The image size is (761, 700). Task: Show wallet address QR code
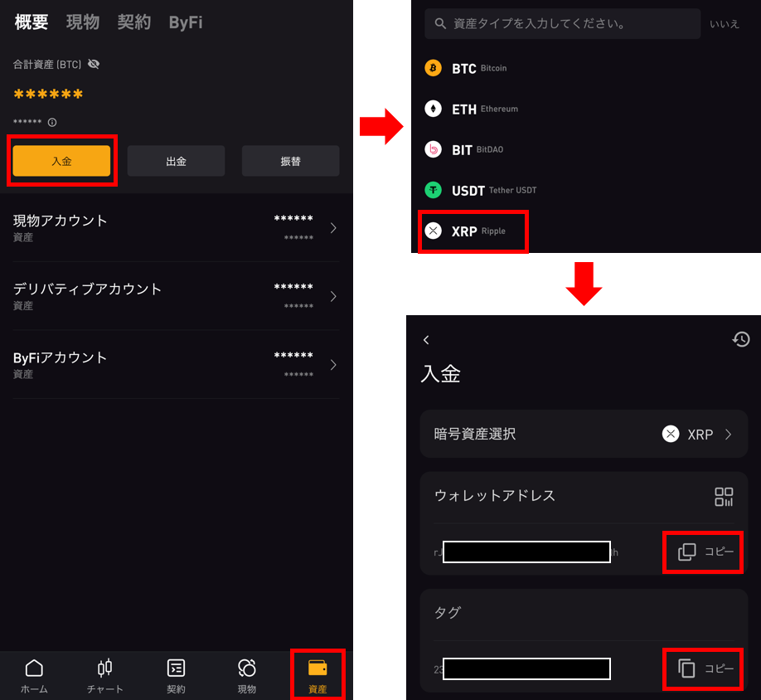tap(724, 497)
